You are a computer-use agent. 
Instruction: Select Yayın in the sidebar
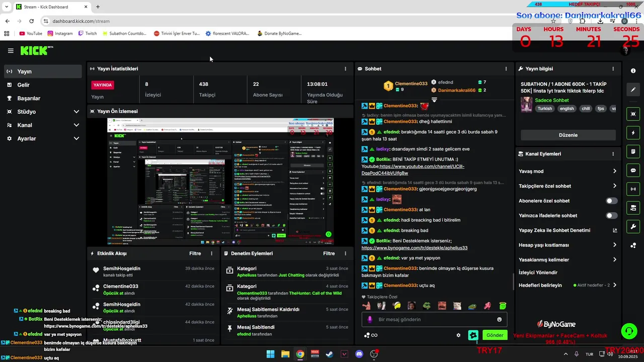(x=43, y=71)
